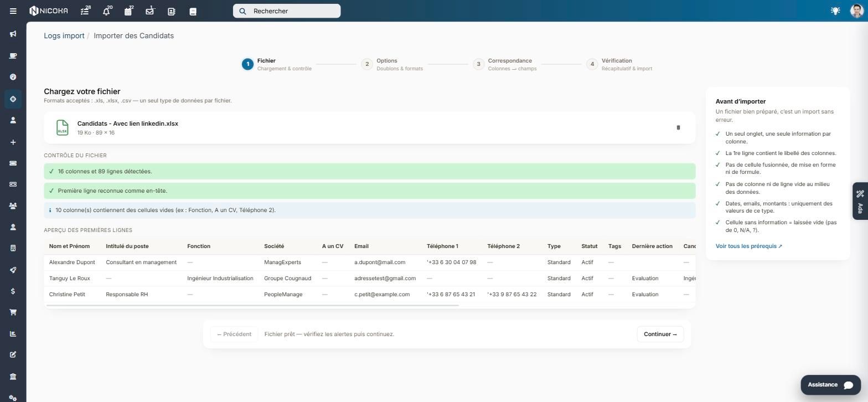The height and width of the screenshot is (402, 868).
Task: Open the rocket sidebar icon
Action: pyautogui.click(x=13, y=270)
